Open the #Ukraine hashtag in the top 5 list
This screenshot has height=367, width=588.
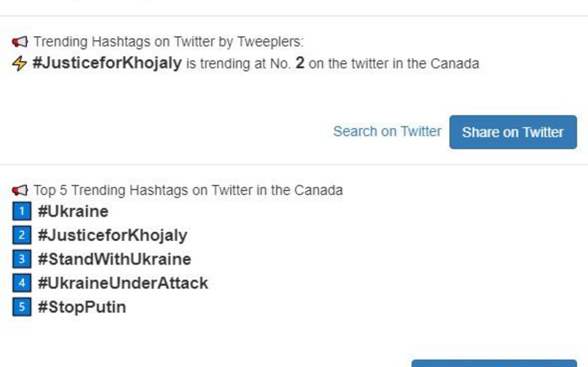click(x=73, y=211)
